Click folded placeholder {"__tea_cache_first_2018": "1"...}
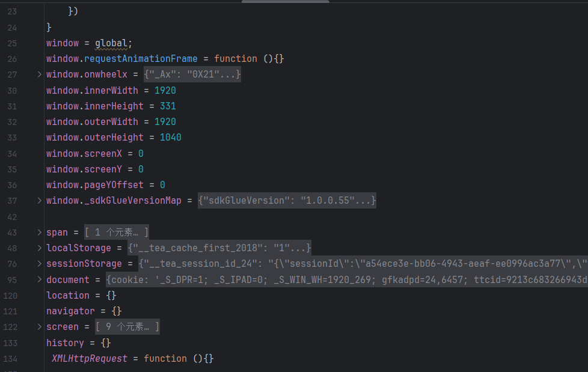This screenshot has height=372, width=588. 219,248
